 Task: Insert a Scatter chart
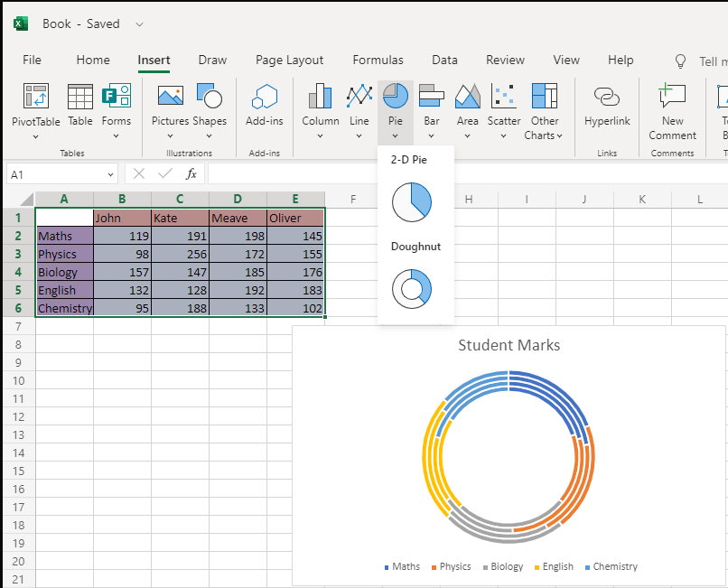pos(504,104)
